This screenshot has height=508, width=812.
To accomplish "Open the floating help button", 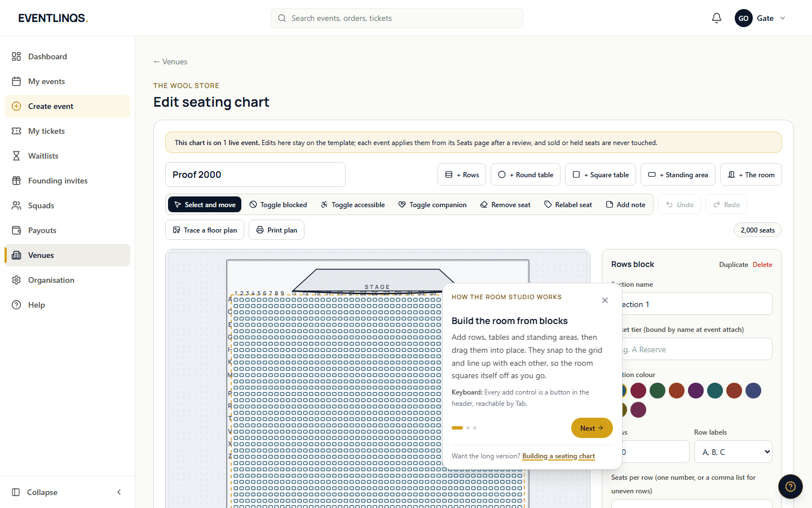I will (791, 487).
